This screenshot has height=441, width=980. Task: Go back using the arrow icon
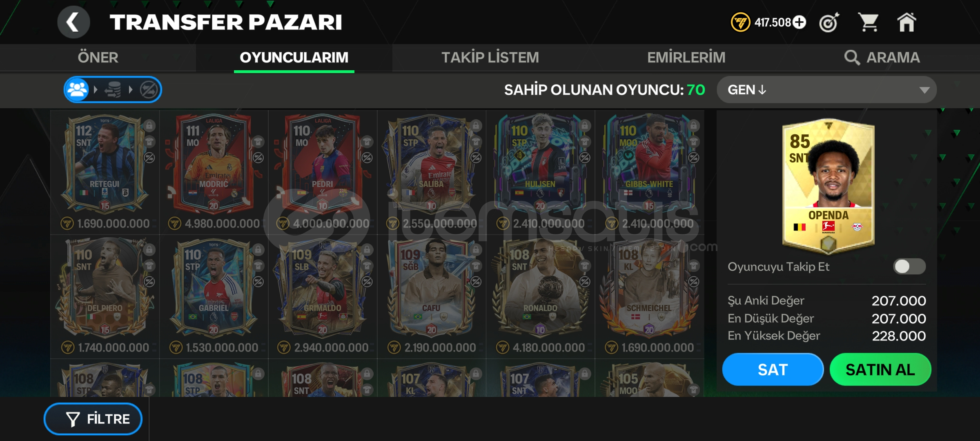coord(73,22)
